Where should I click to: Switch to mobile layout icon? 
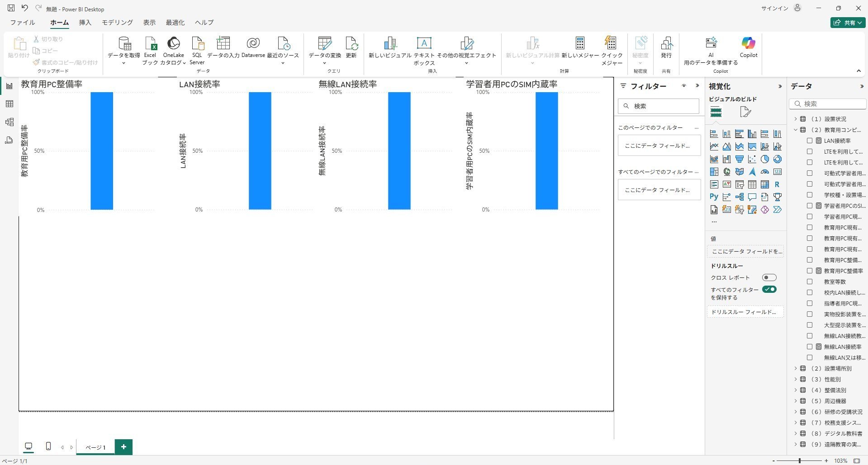[48, 446]
